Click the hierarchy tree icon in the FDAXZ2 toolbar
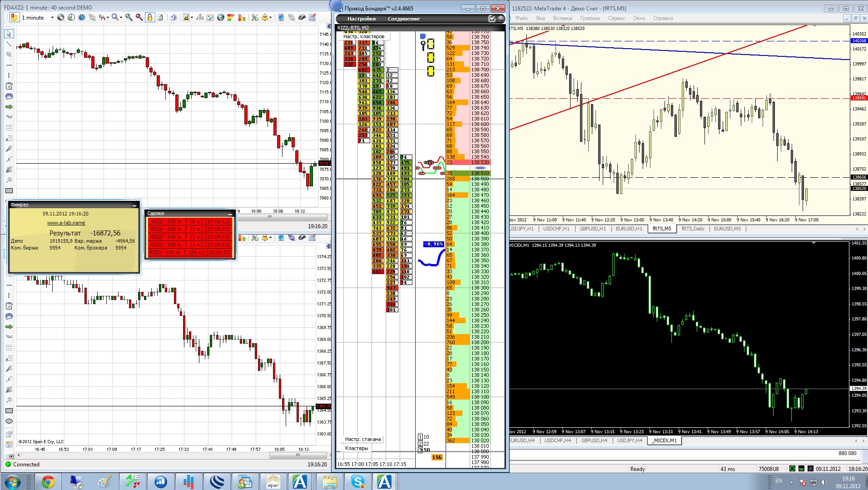The height and width of the screenshot is (490, 868). pyautogui.click(x=200, y=17)
